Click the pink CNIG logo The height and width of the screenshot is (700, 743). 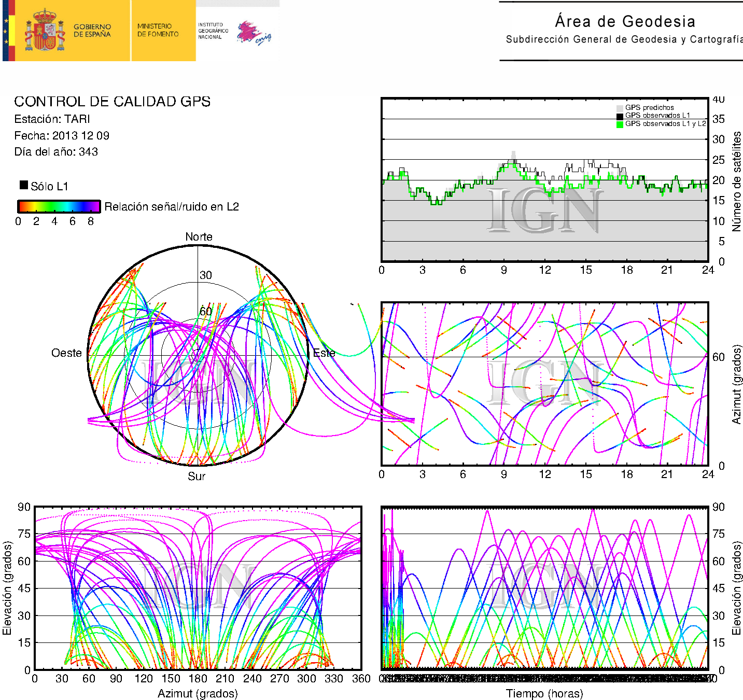[253, 33]
